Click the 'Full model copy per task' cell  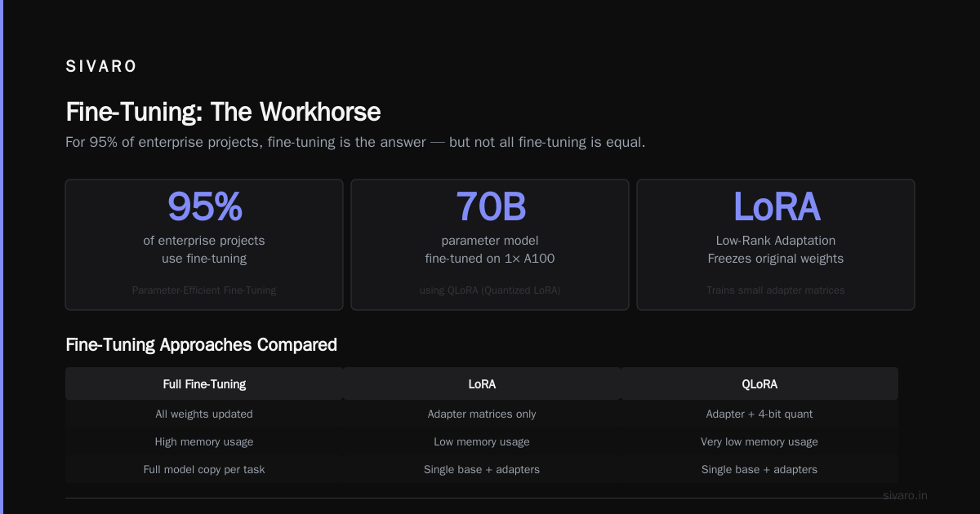(204, 469)
